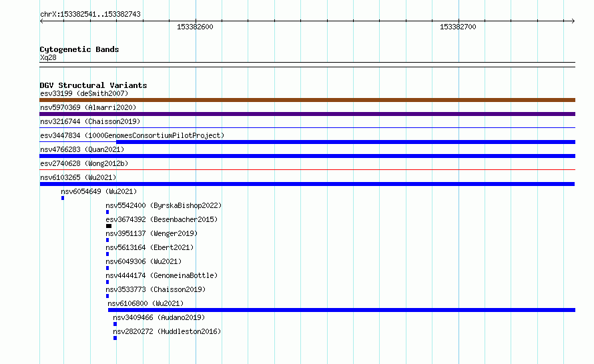This screenshot has width=594, height=364.
Task: Click the DGV Structural Variants track title
Action: [x=93, y=85]
